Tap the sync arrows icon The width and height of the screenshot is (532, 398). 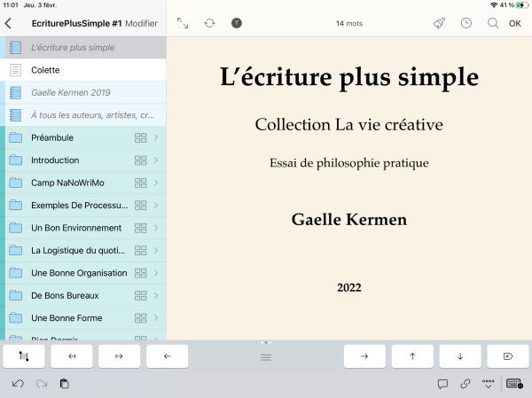coord(209,23)
